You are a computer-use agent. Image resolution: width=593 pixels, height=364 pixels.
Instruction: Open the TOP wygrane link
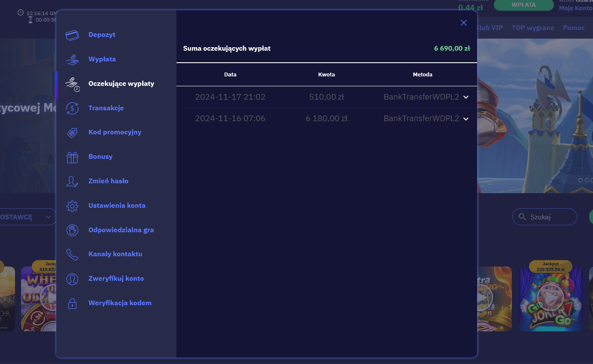(x=532, y=28)
